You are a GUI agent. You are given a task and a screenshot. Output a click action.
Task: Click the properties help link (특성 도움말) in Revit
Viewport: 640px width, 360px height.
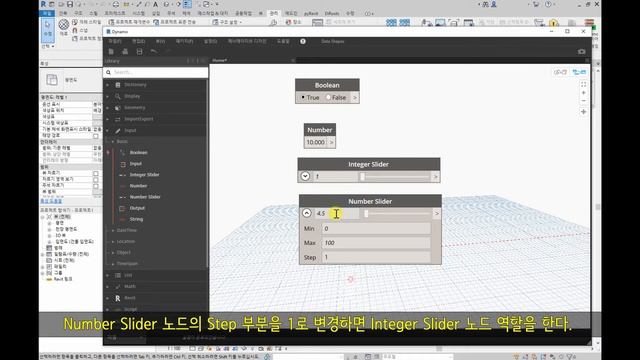tap(51, 201)
